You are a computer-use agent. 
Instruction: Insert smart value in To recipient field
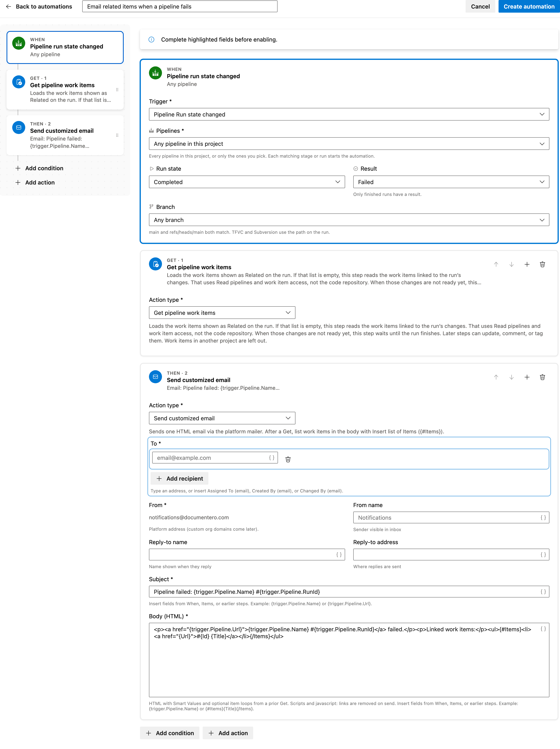(x=272, y=458)
